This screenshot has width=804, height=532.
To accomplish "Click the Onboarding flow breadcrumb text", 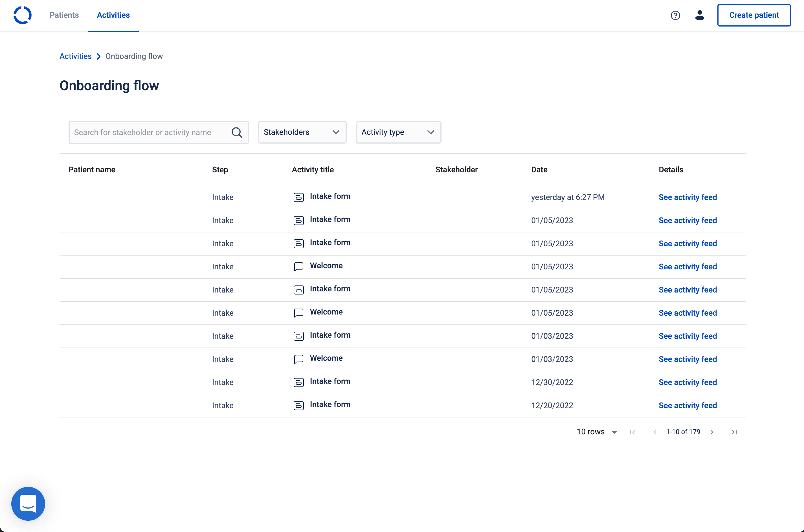I will (x=134, y=56).
